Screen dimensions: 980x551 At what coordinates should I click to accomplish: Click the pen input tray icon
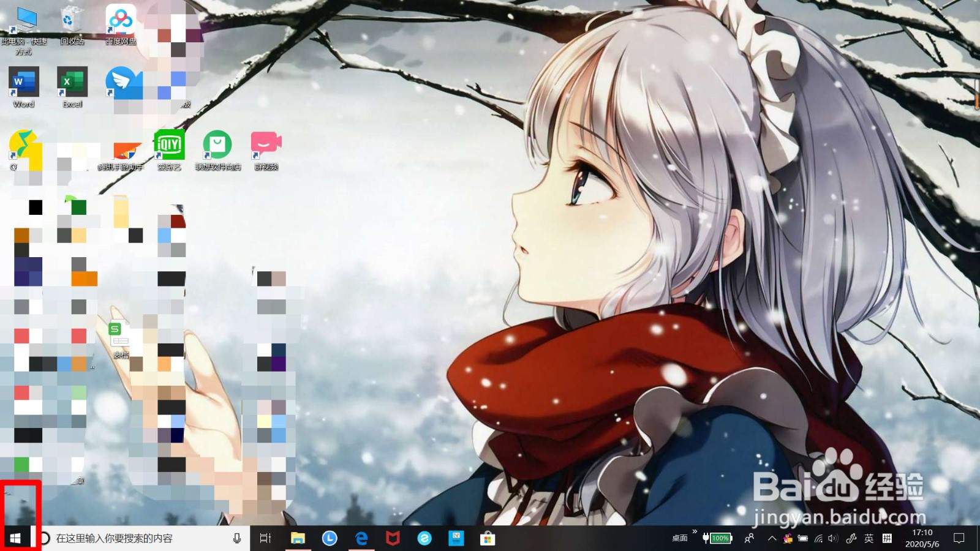coord(851,538)
